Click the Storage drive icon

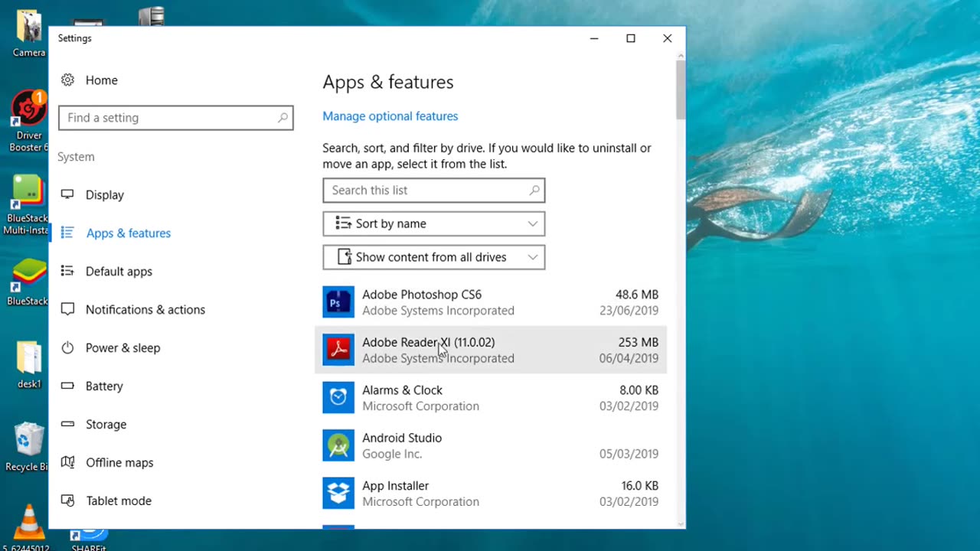(x=67, y=424)
